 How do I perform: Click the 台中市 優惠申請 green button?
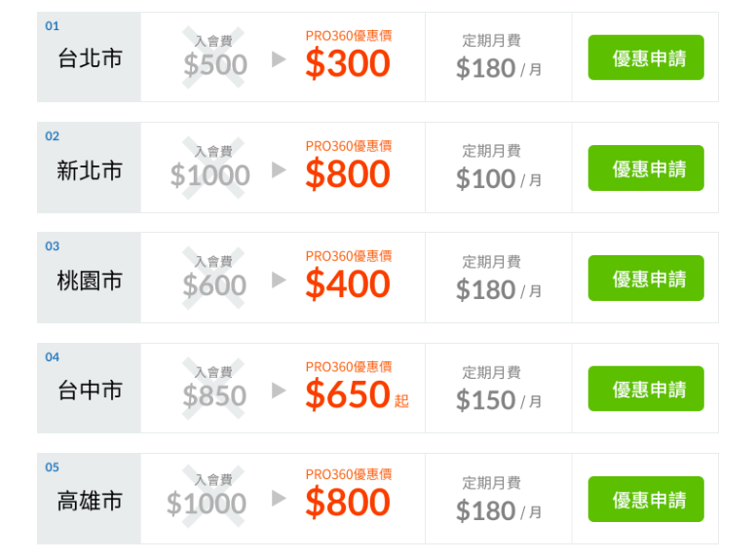coord(645,389)
